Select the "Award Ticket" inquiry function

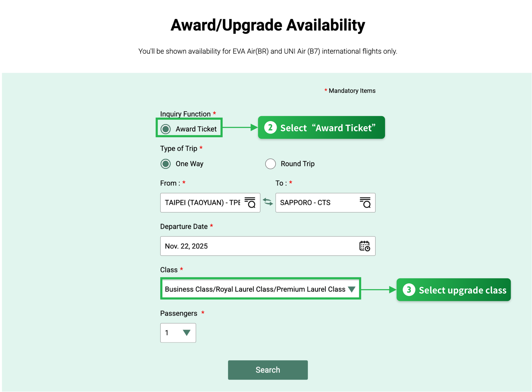pos(166,129)
